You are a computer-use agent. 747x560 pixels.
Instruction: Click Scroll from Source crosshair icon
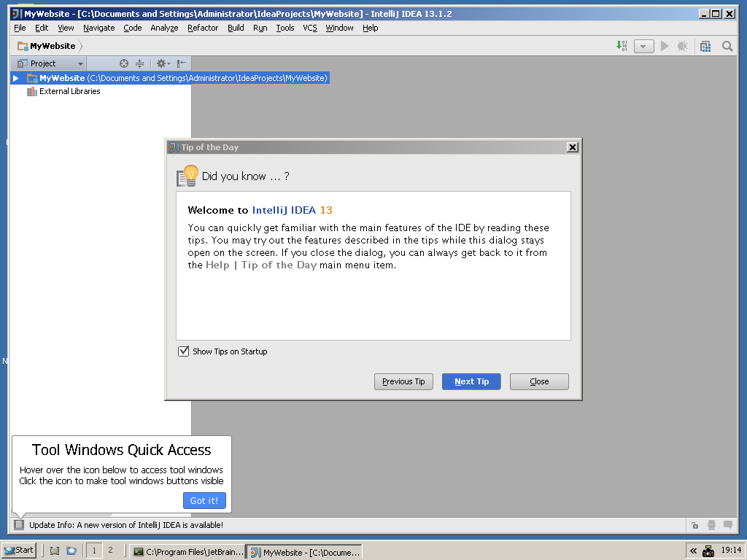pos(124,63)
